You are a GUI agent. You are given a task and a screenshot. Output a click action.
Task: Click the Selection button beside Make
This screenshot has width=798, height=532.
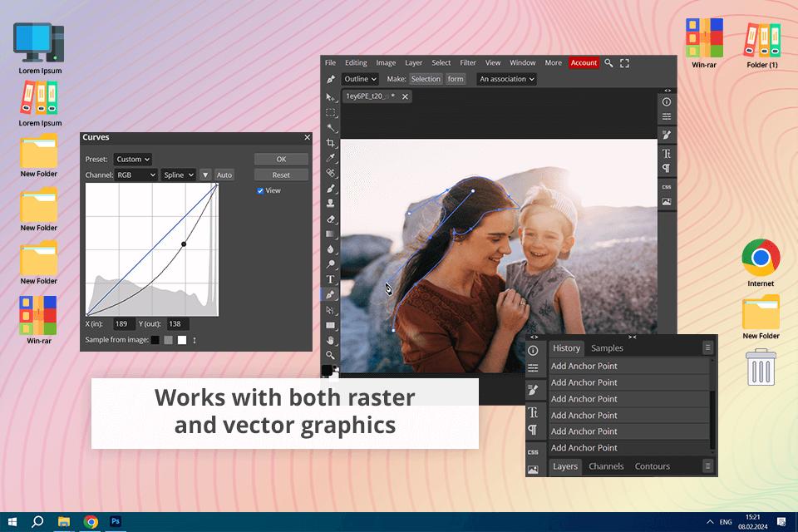pos(426,79)
